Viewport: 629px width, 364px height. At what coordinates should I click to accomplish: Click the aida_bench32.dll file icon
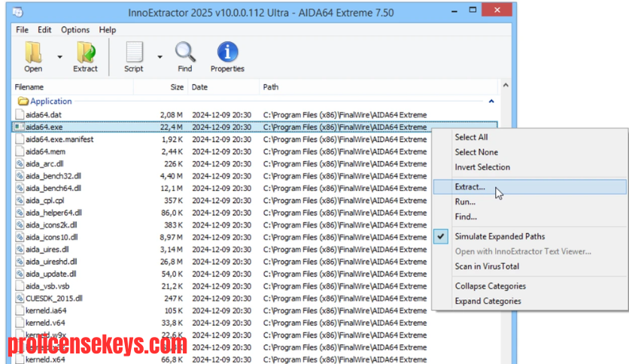click(20, 176)
